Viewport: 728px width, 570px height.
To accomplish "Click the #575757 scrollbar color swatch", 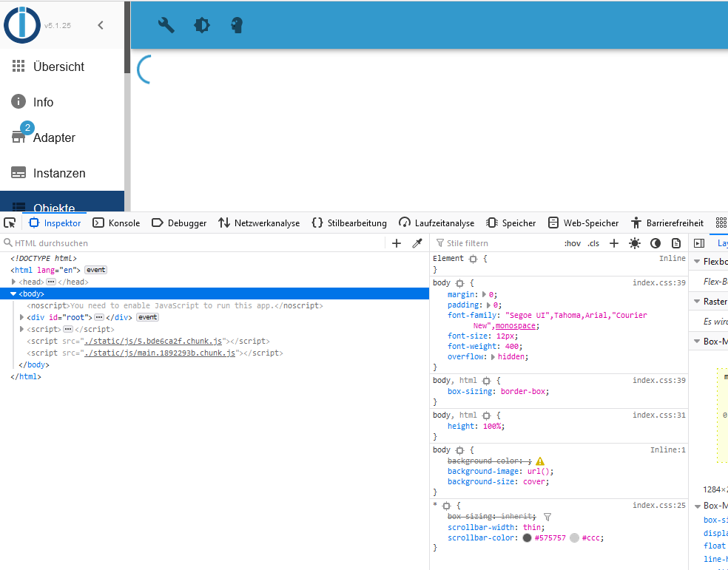I will 527,538.
